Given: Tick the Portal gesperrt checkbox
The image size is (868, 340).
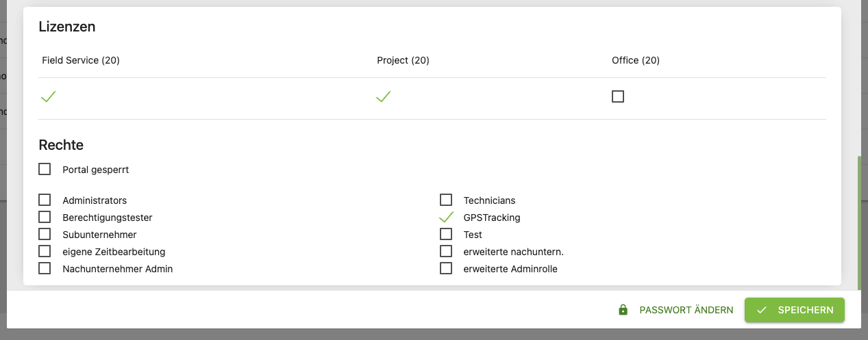Looking at the screenshot, I should pos(45,169).
